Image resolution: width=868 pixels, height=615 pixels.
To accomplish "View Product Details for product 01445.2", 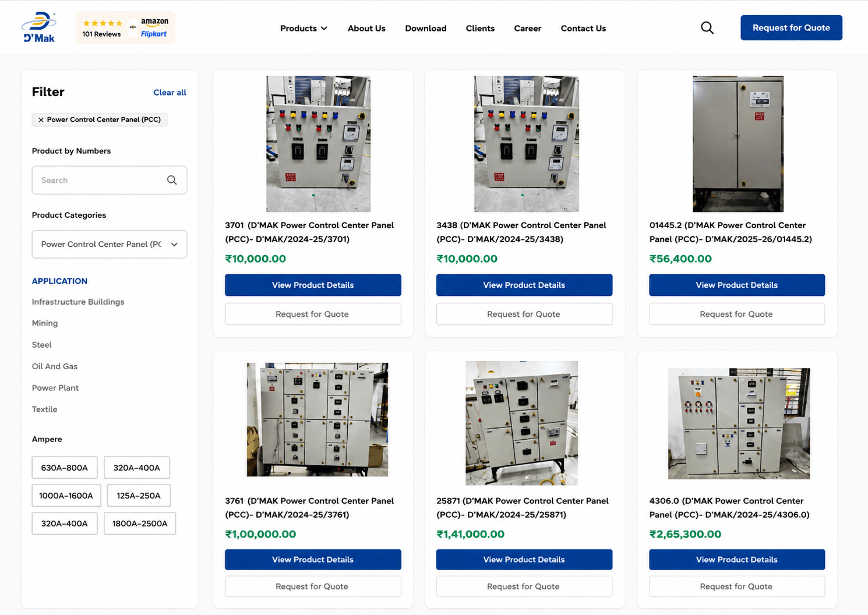I will point(737,285).
